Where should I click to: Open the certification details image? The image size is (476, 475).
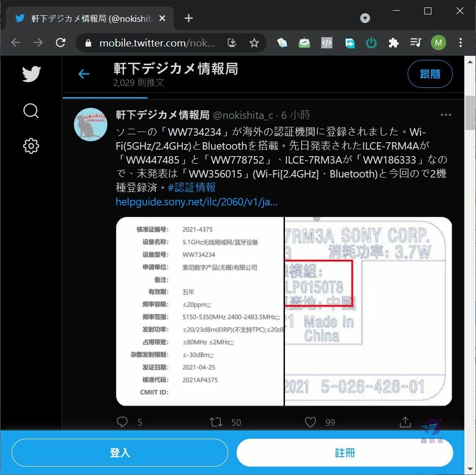[x=200, y=311]
